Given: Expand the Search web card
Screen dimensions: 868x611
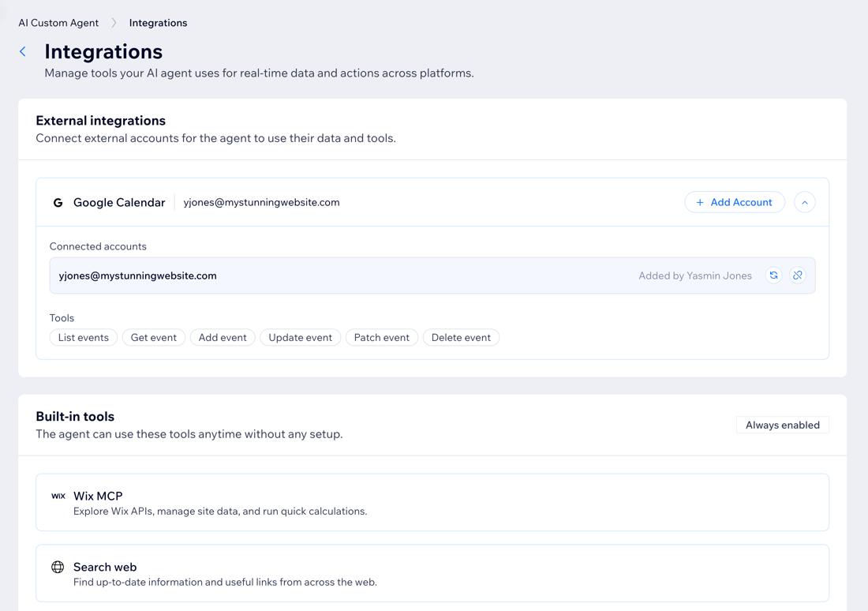Looking at the screenshot, I should pos(431,573).
